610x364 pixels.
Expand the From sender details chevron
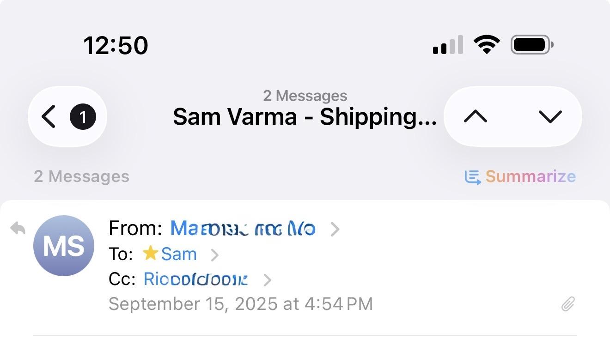click(x=335, y=229)
